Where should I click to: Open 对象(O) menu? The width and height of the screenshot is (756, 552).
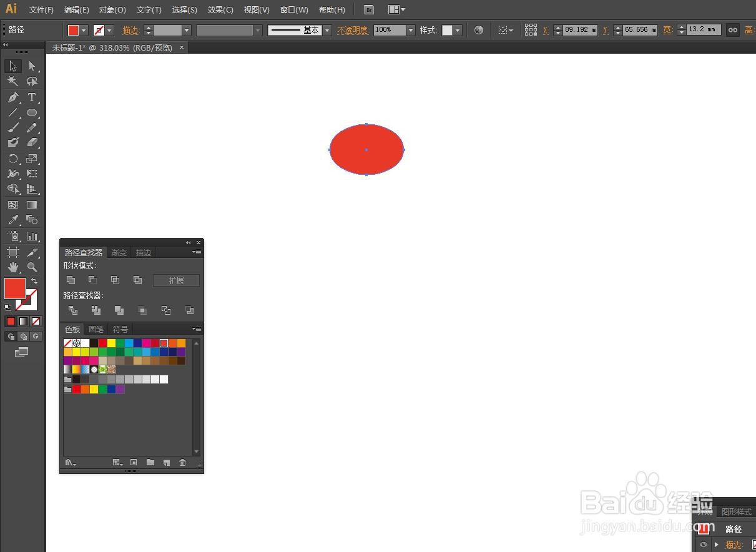[x=112, y=10]
